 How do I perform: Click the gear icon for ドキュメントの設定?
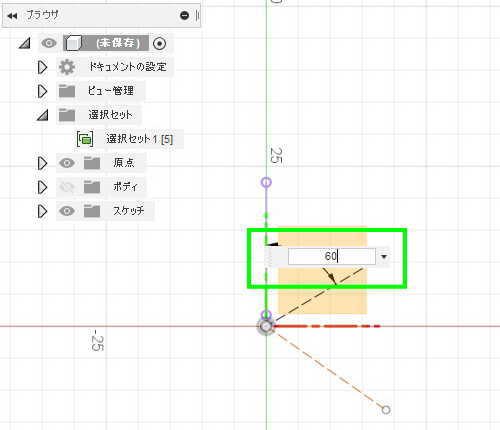[x=67, y=67]
